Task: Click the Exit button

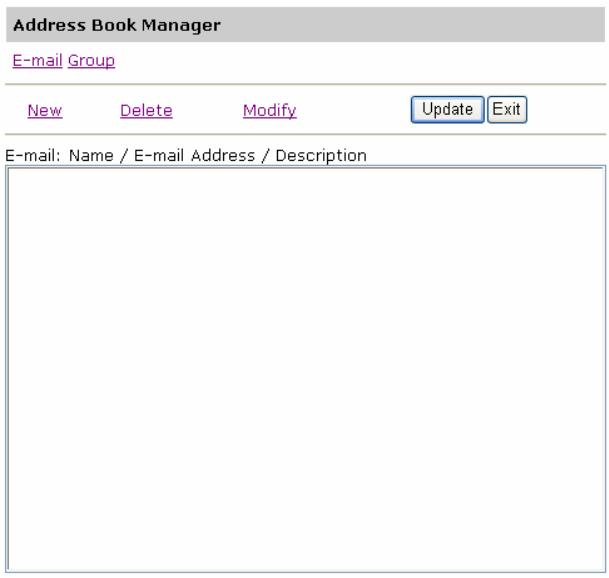Action: (507, 110)
